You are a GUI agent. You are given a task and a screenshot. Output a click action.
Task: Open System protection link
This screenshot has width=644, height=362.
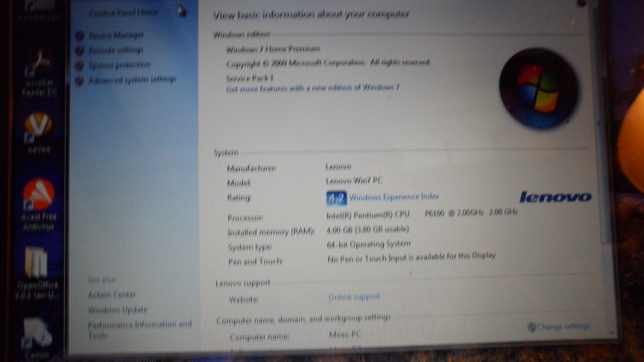pos(120,65)
